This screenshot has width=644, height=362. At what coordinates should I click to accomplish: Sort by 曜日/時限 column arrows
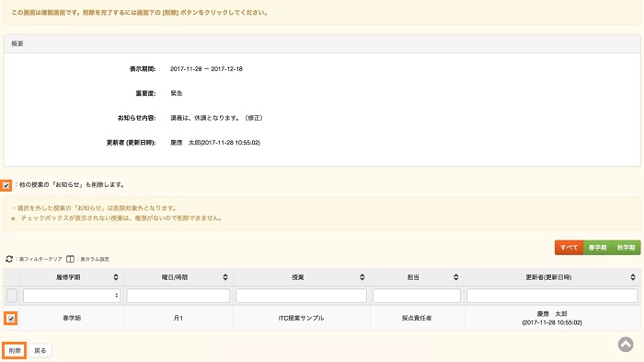(225, 277)
